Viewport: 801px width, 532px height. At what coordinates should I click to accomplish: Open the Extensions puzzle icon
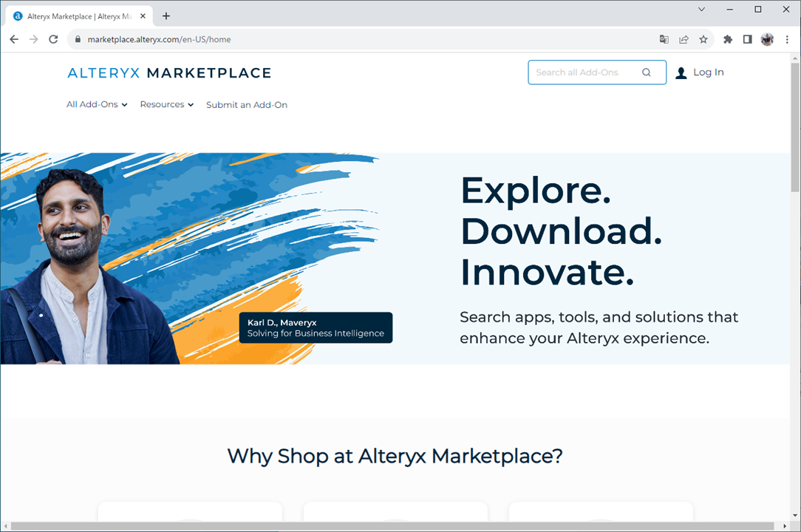pyautogui.click(x=728, y=39)
